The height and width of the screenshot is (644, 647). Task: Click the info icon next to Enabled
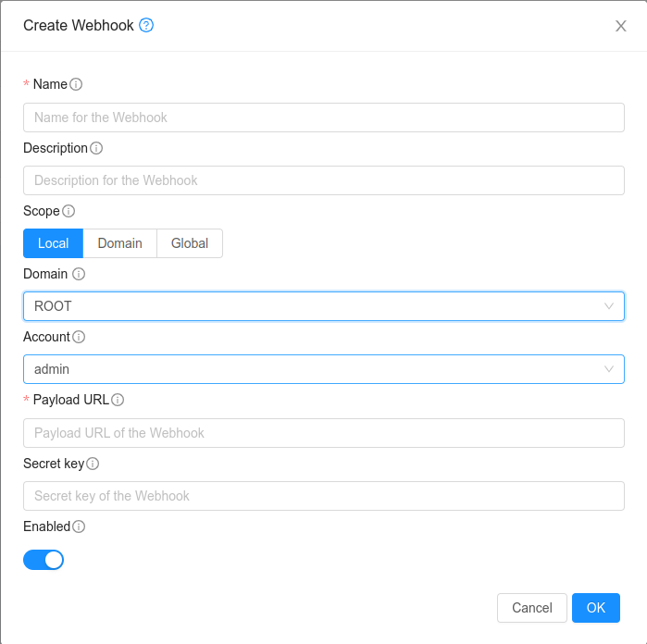pyautogui.click(x=79, y=526)
